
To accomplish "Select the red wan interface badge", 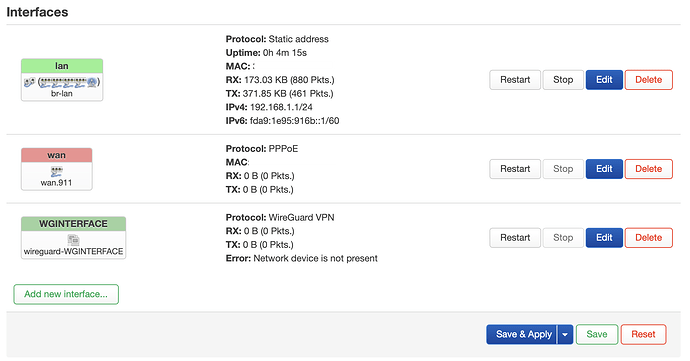I will (57, 155).
